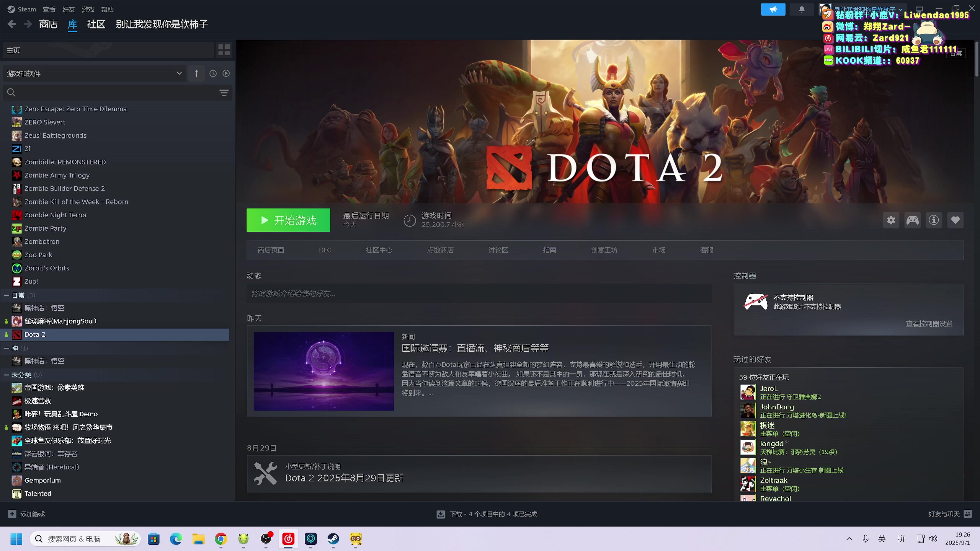Click the green 开始游戏 play button
This screenshot has height=551, width=980.
tap(288, 220)
